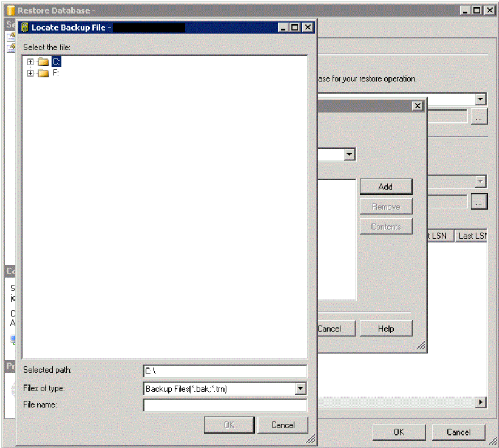The width and height of the screenshot is (499, 448).
Task: Cancel the Locate Backup File dialog
Action: pos(282,425)
